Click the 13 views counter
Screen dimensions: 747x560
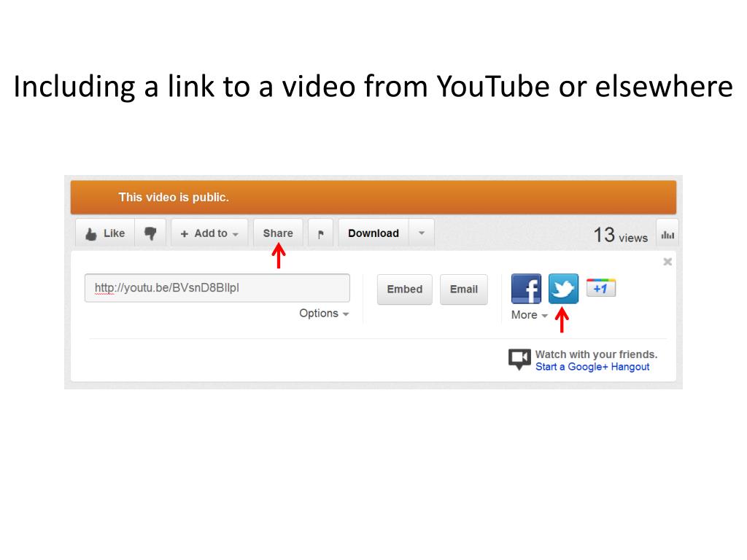(620, 235)
